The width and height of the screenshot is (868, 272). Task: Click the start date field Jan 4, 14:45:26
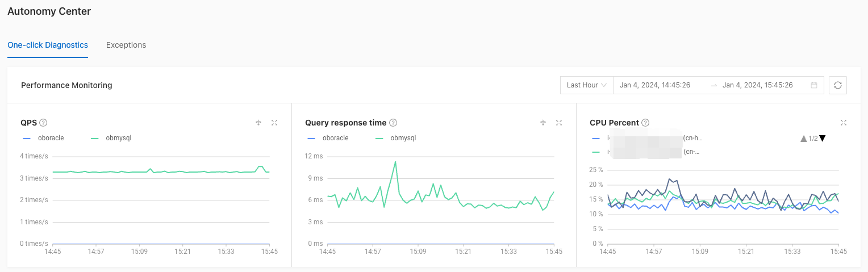click(655, 85)
